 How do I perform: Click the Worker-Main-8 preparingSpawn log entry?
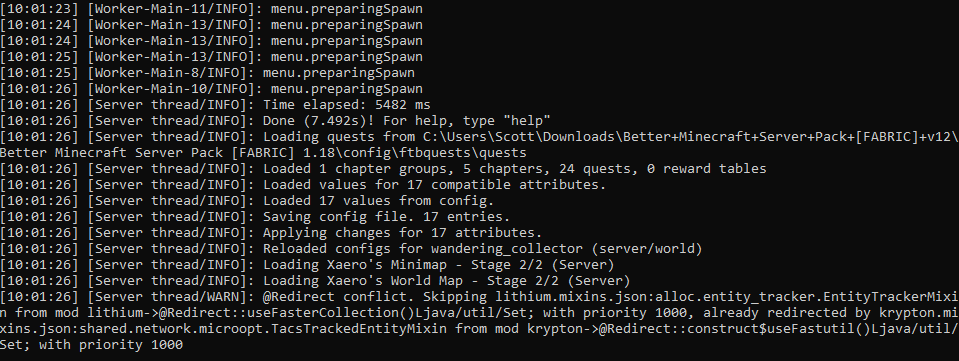[x=207, y=72]
